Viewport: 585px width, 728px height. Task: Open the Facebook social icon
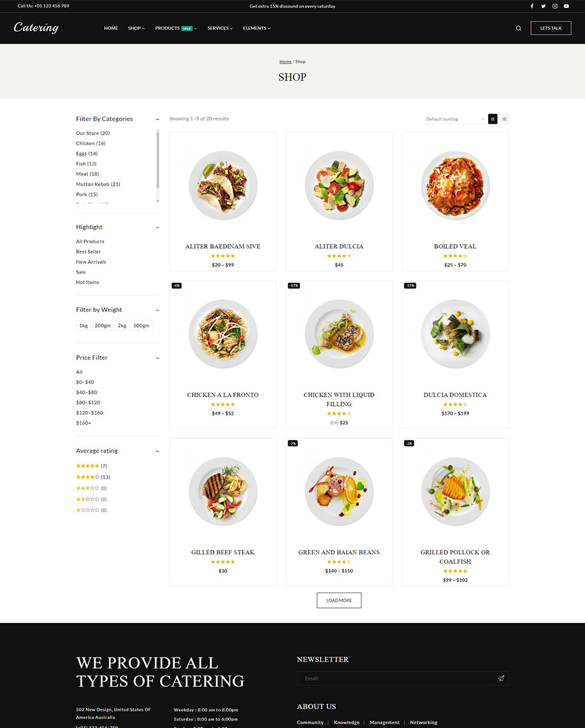coord(532,6)
